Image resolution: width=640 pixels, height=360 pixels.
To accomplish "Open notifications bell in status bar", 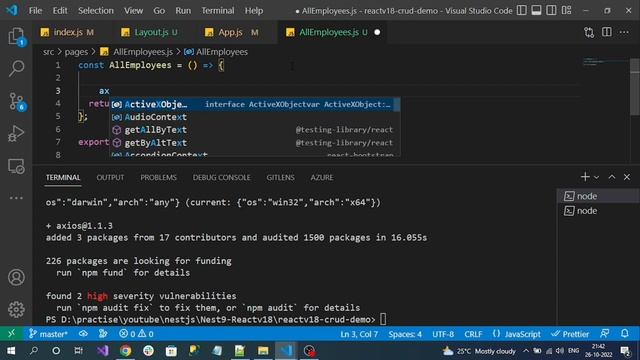I will tap(624, 334).
